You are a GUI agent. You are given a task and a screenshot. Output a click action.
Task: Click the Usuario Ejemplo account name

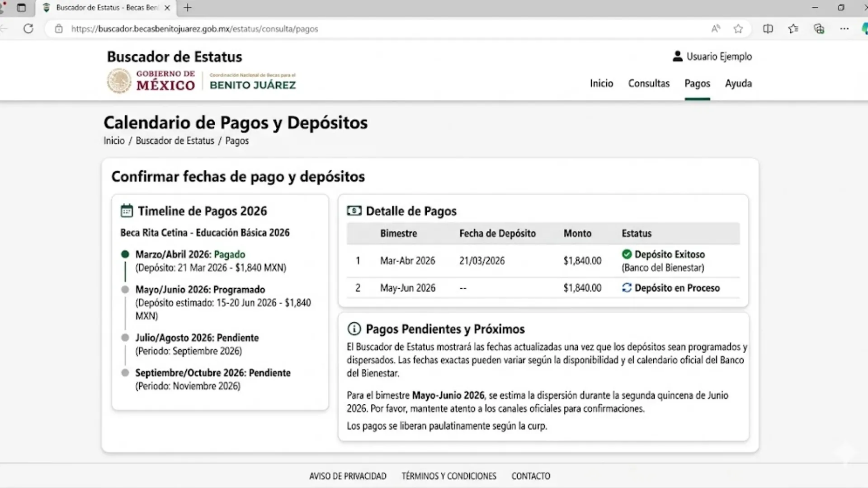pos(719,56)
